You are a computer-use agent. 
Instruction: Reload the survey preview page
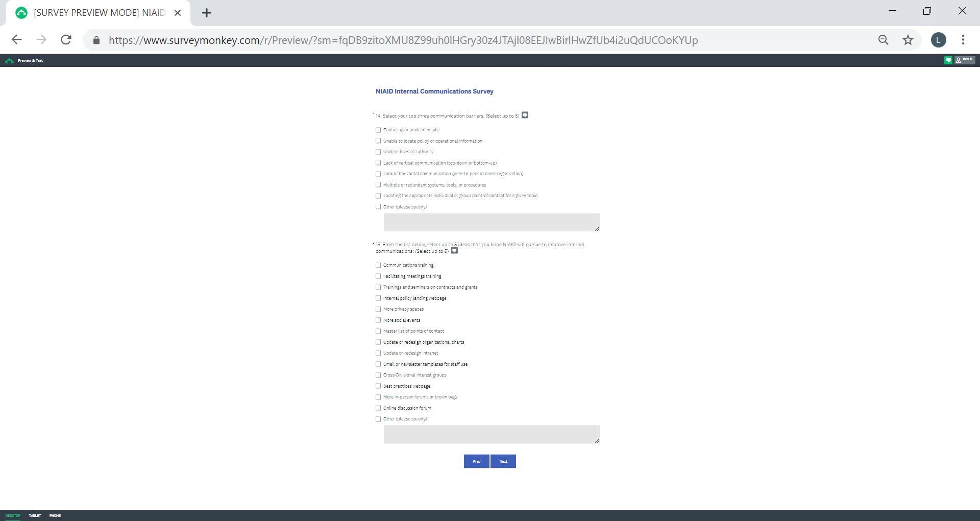(x=66, y=40)
